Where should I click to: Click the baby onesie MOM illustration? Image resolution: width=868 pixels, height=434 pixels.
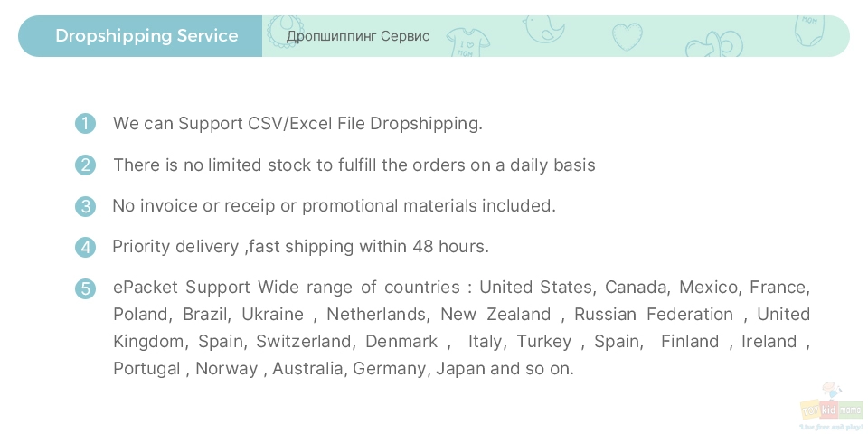(809, 31)
